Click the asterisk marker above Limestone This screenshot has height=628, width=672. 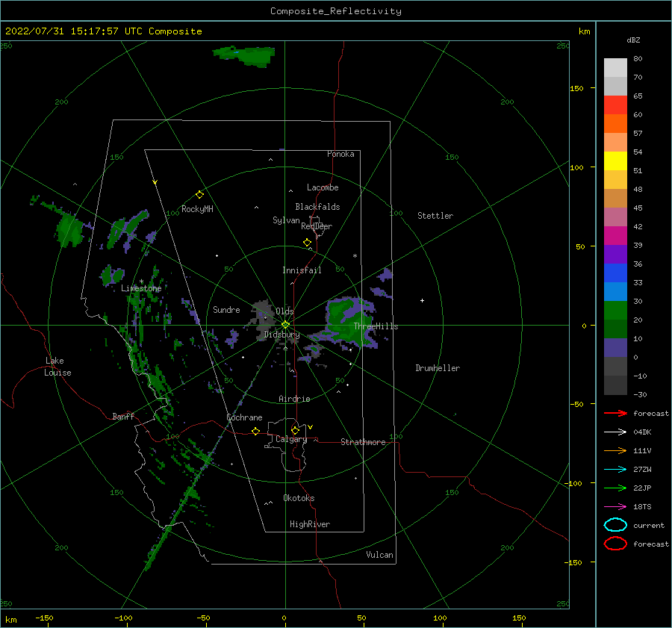141,282
